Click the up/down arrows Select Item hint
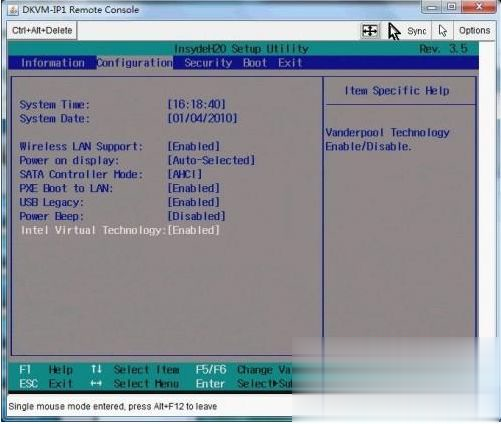Image resolution: width=501 pixels, height=424 pixels. point(135,370)
